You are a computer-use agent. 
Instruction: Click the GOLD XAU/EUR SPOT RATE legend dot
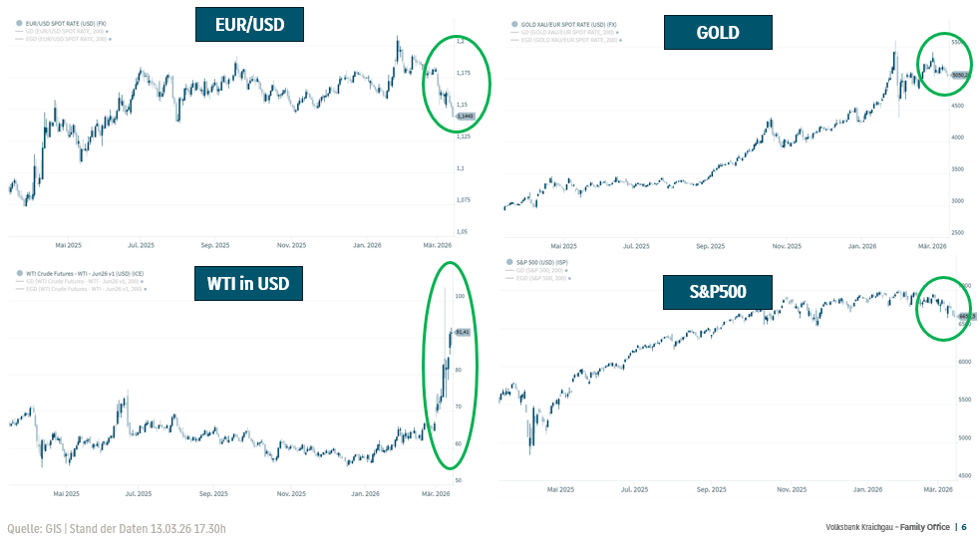click(515, 24)
